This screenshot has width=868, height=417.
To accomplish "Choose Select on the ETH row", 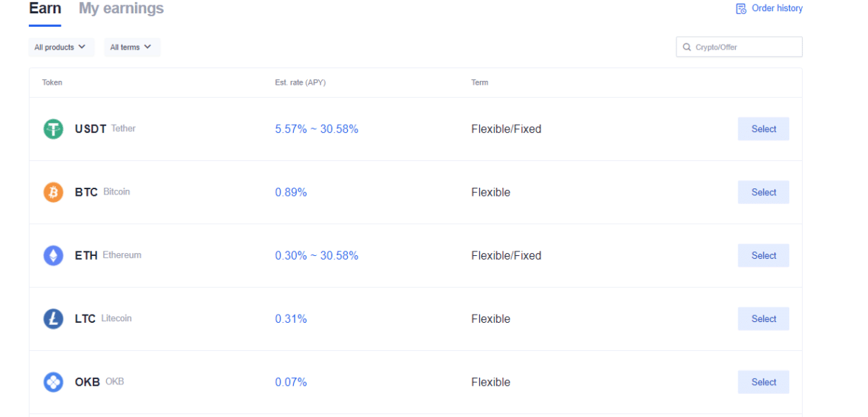I will (x=763, y=255).
